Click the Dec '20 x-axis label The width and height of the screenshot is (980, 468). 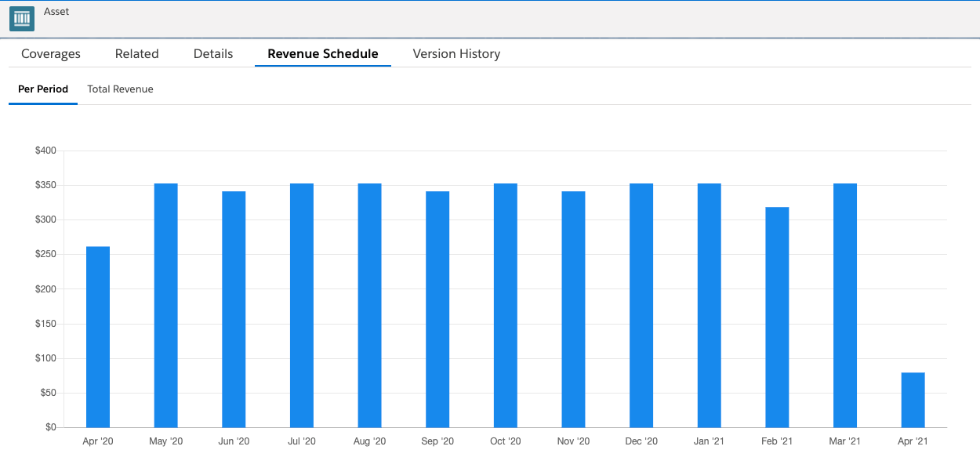pyautogui.click(x=641, y=441)
